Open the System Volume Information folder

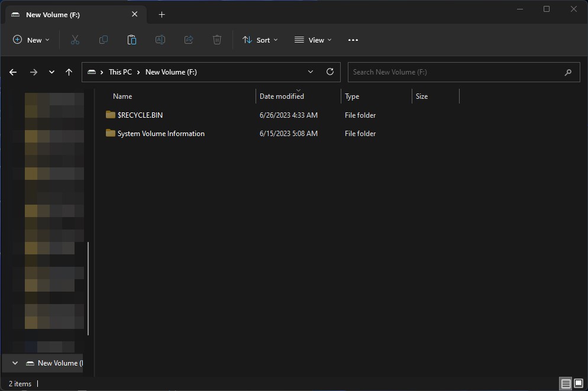[161, 133]
